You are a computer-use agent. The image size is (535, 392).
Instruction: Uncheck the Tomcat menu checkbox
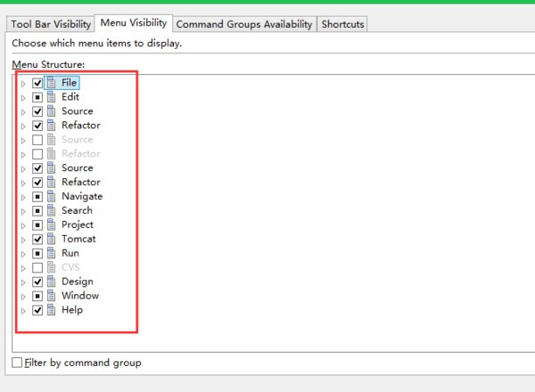tap(37, 240)
